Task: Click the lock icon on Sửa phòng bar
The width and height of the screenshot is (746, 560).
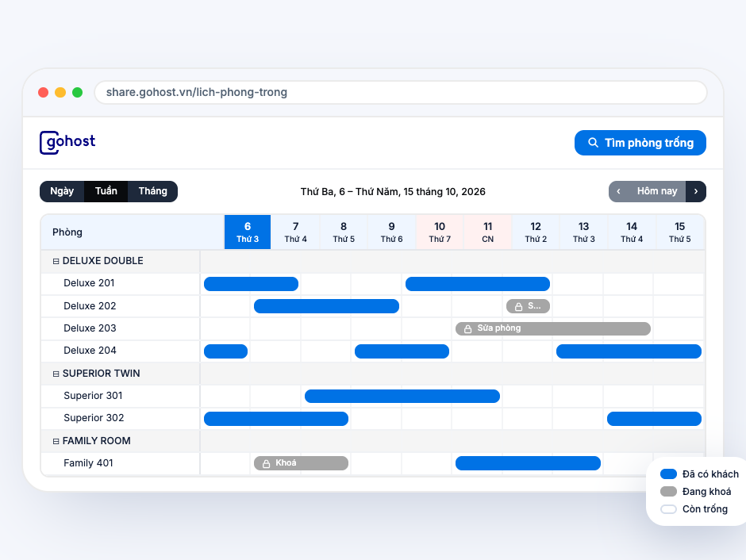Action: tap(467, 329)
